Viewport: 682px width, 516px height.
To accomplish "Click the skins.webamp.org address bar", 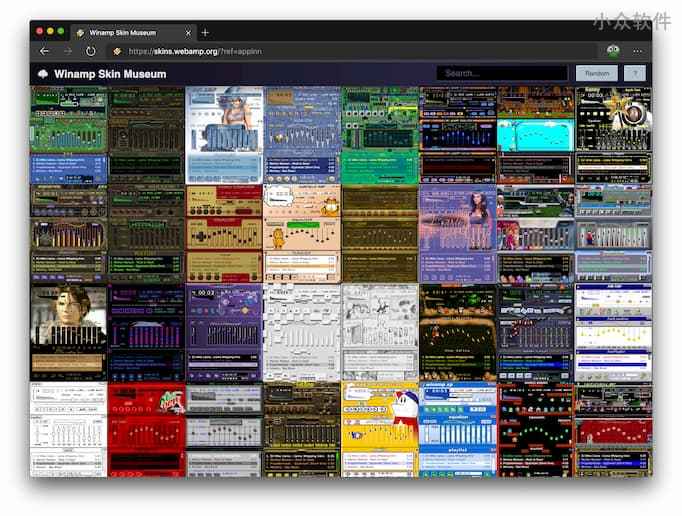I will tap(352, 51).
